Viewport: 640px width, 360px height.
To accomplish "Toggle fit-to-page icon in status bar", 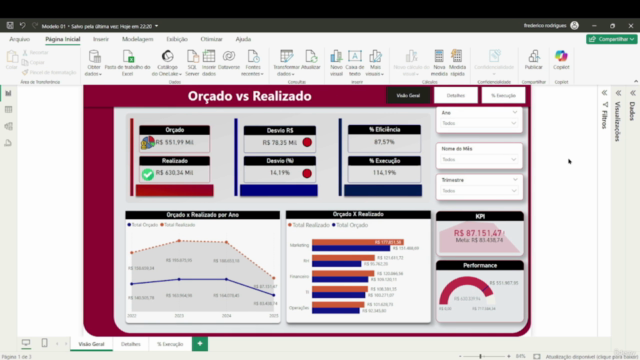I will click(x=537, y=356).
